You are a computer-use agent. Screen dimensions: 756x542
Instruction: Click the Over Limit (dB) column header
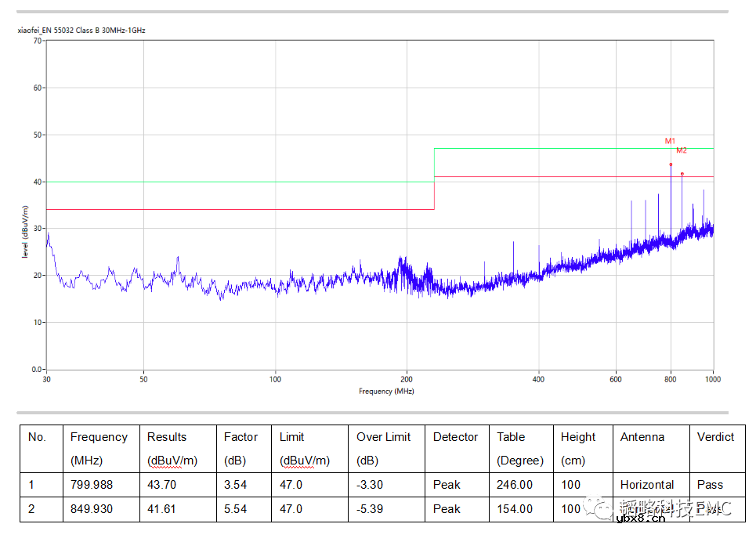point(383,448)
